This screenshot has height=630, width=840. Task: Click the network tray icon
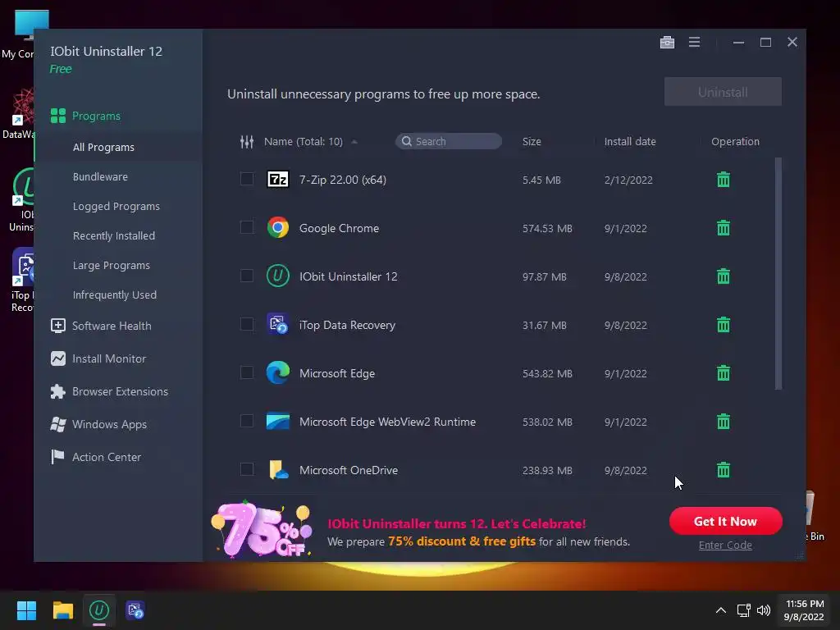click(743, 610)
